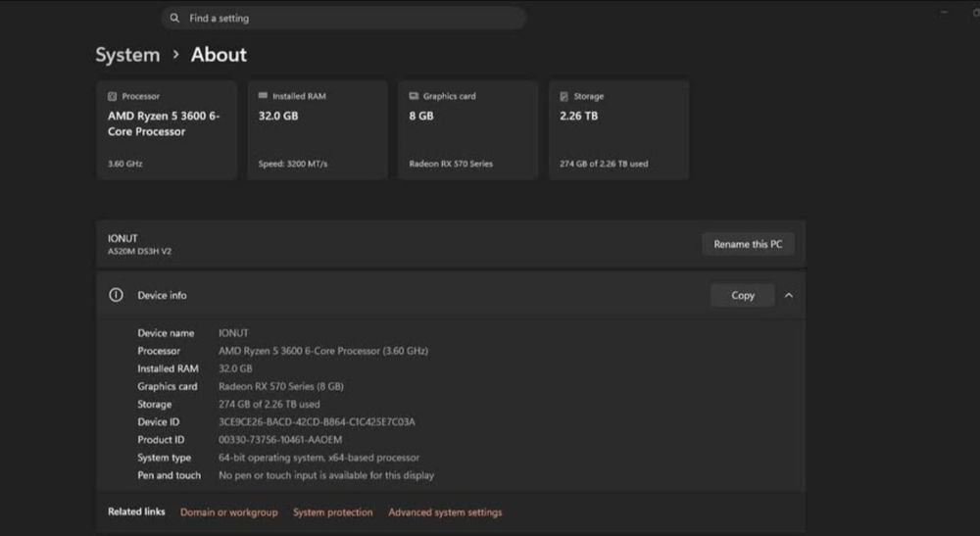Image resolution: width=980 pixels, height=536 pixels.
Task: Click the Processor chip icon
Action: pyautogui.click(x=113, y=96)
